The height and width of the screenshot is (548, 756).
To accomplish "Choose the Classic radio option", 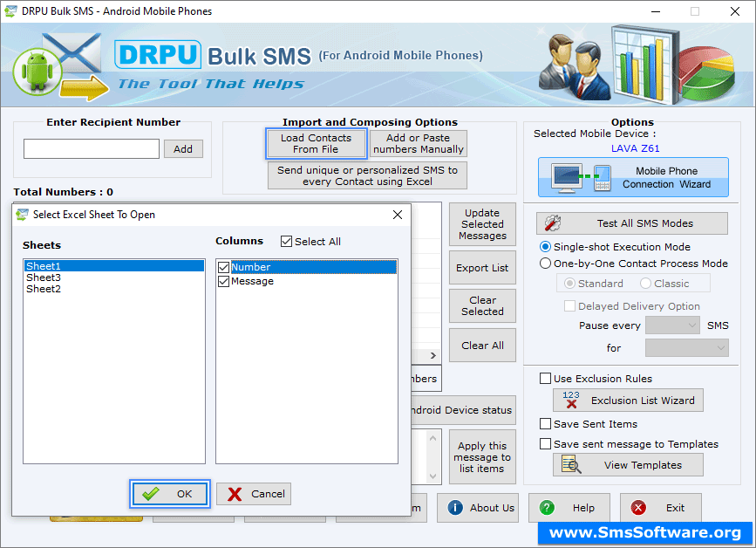I will (645, 284).
